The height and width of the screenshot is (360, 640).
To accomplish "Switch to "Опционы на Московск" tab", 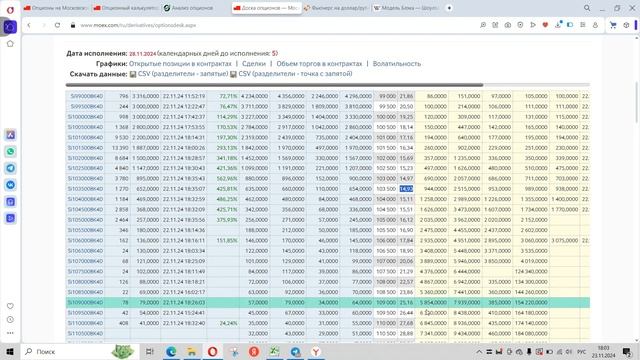I will coord(56,8).
